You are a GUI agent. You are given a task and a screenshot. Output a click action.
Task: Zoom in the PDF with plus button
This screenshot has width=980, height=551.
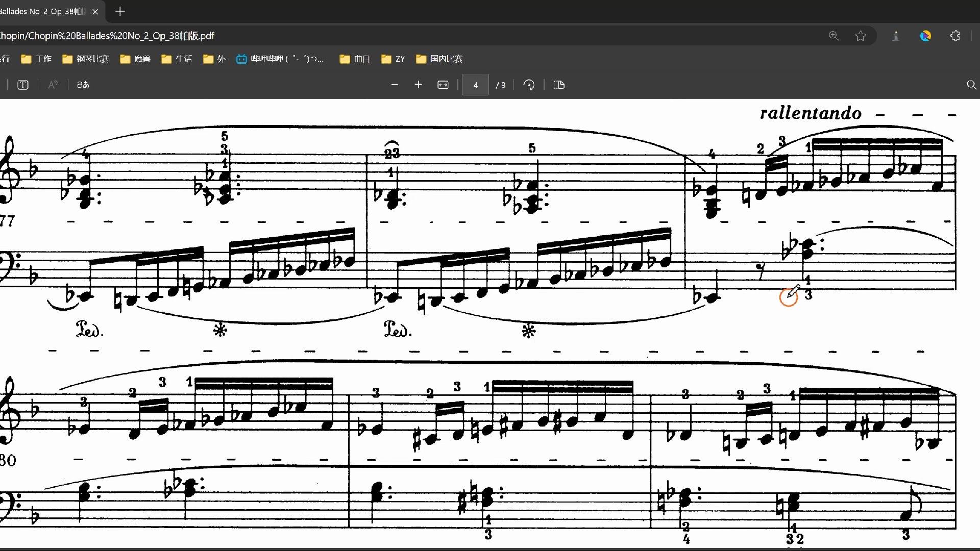(419, 85)
